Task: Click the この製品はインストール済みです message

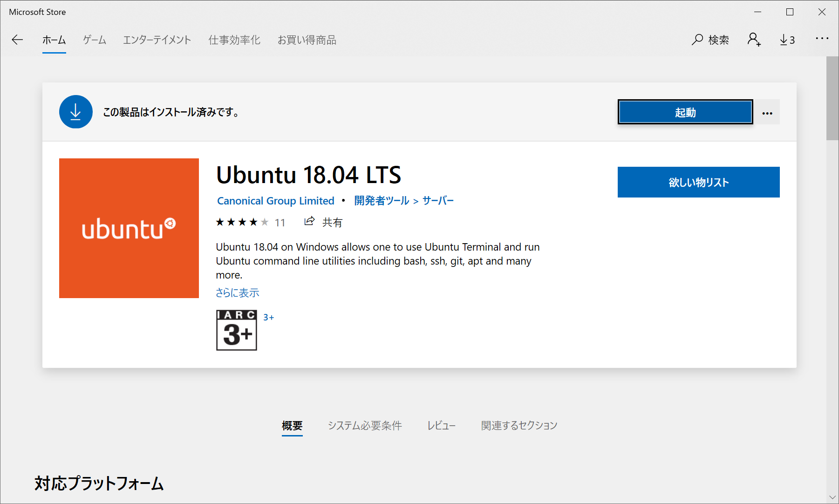Action: [171, 112]
